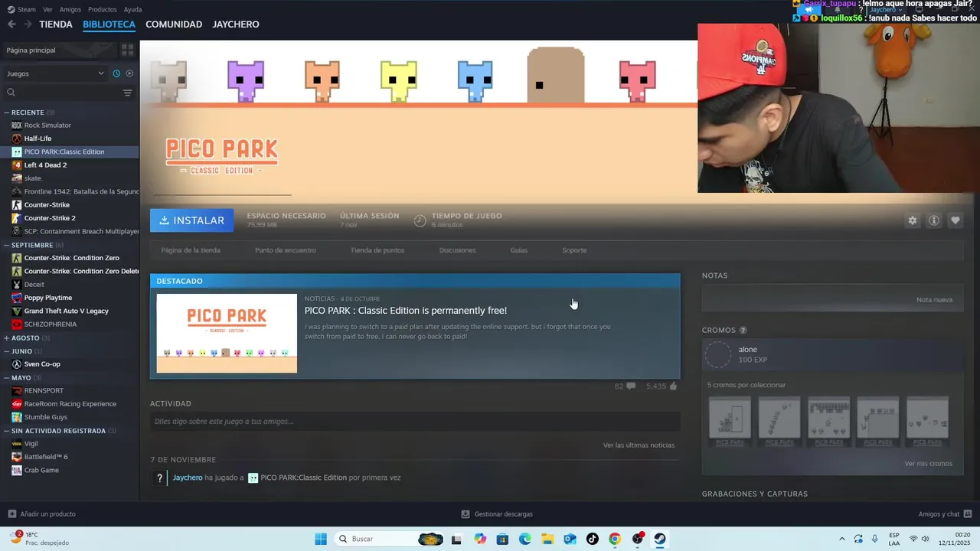This screenshot has width=980, height=551.
Task: Open File Explorer from the taskbar
Action: pyautogui.click(x=547, y=539)
